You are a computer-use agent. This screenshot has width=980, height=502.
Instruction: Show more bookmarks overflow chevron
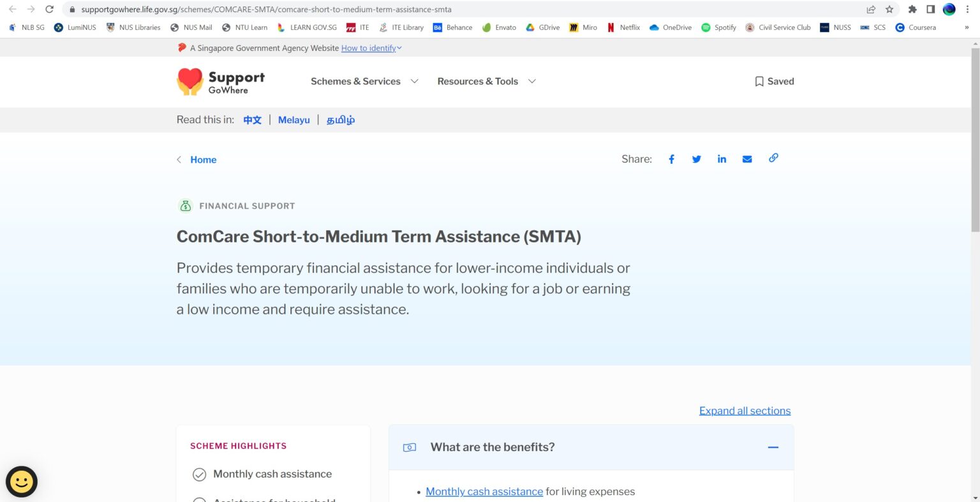pos(967,27)
